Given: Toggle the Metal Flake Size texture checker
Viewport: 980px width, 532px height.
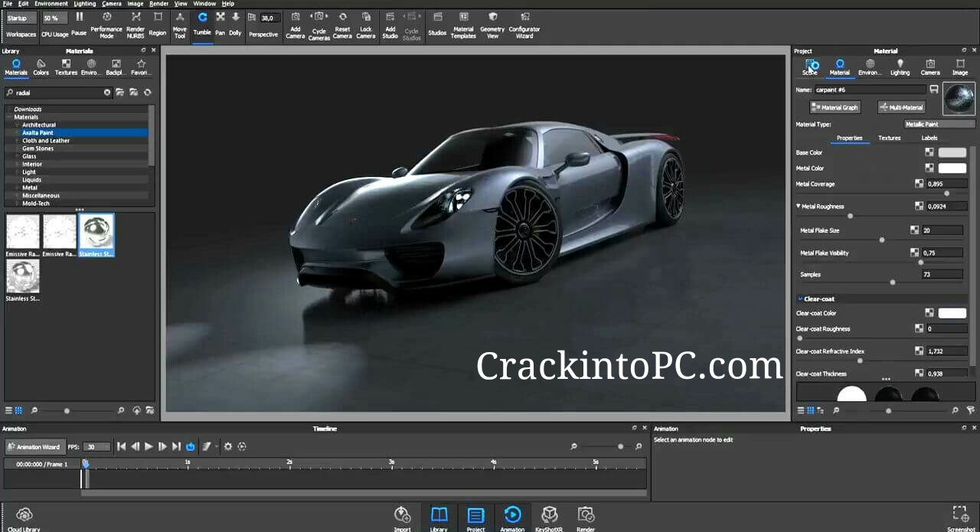Looking at the screenshot, I should coord(914,230).
